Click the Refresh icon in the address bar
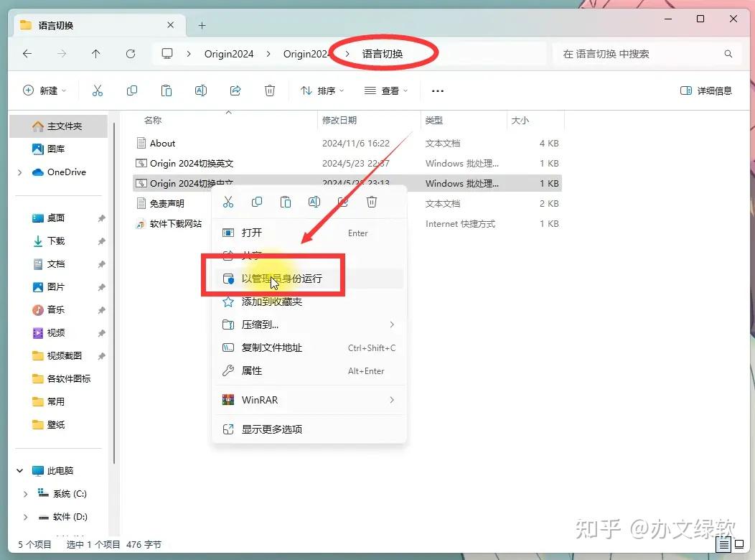Viewport: 755px width, 560px height. pyautogui.click(x=129, y=53)
